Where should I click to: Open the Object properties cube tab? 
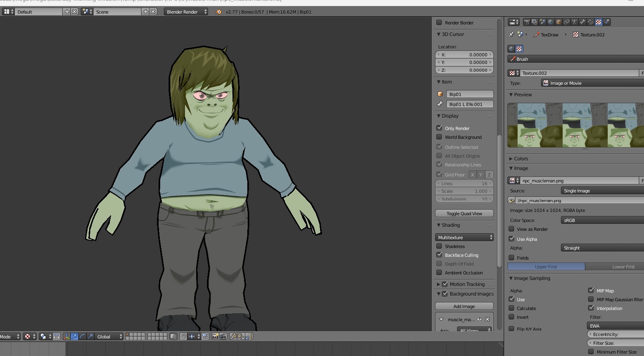[559, 22]
